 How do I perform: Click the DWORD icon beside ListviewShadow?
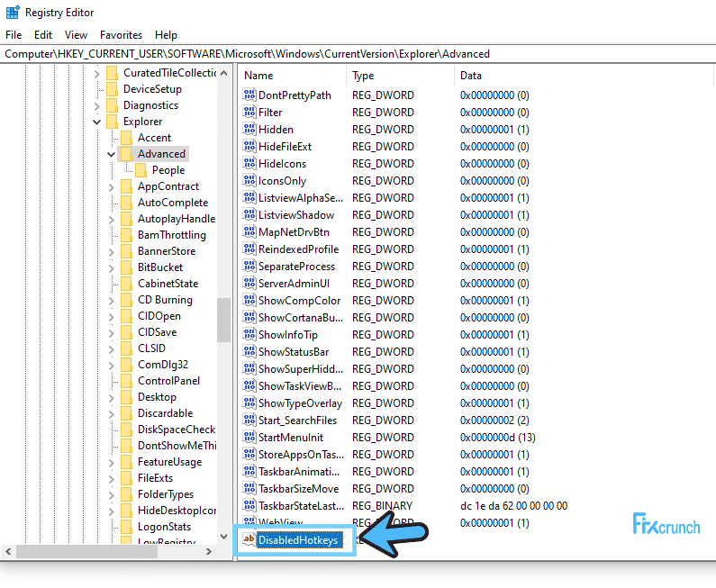tap(249, 214)
